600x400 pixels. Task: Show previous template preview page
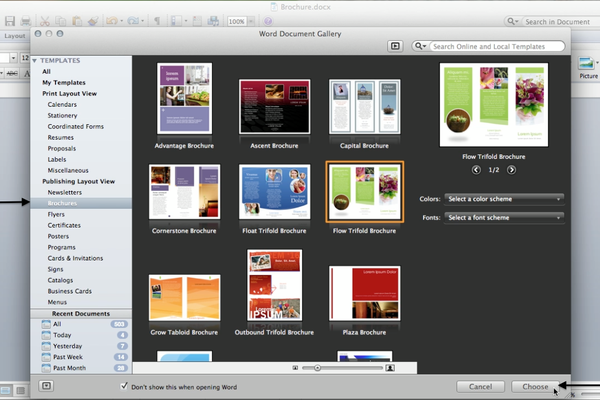coord(476,170)
